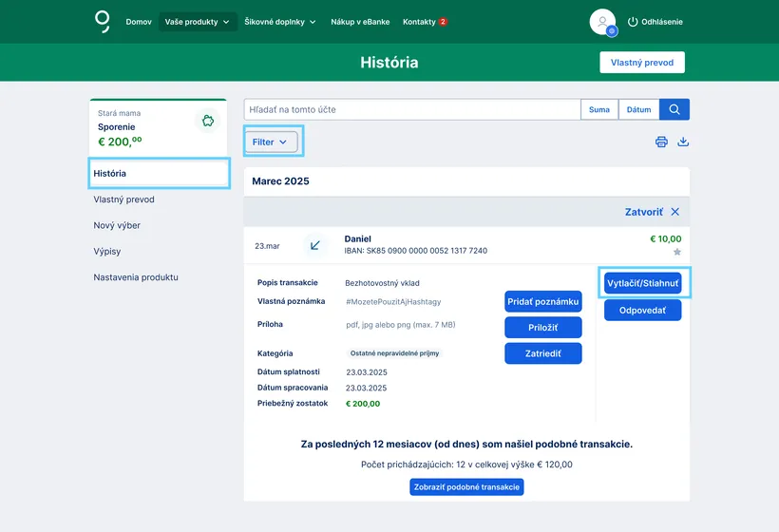Open Kontakty in top navigation
Screen dimensions: 779x532
(x=419, y=22)
